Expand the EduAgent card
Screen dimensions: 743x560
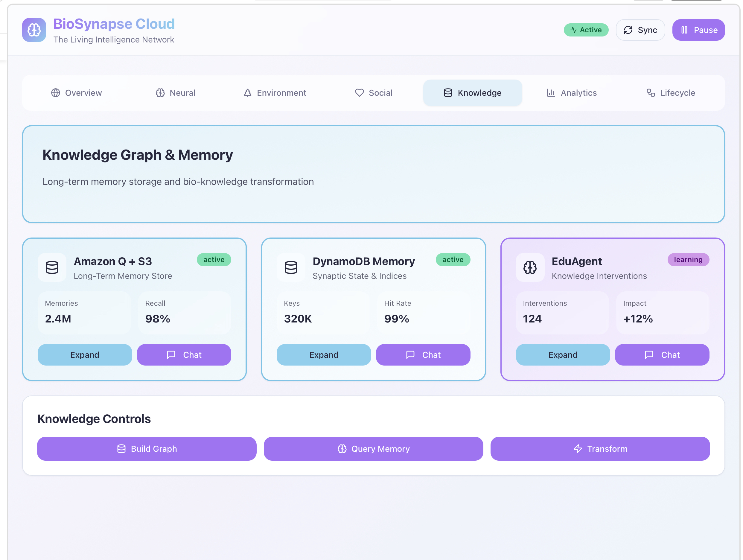563,355
